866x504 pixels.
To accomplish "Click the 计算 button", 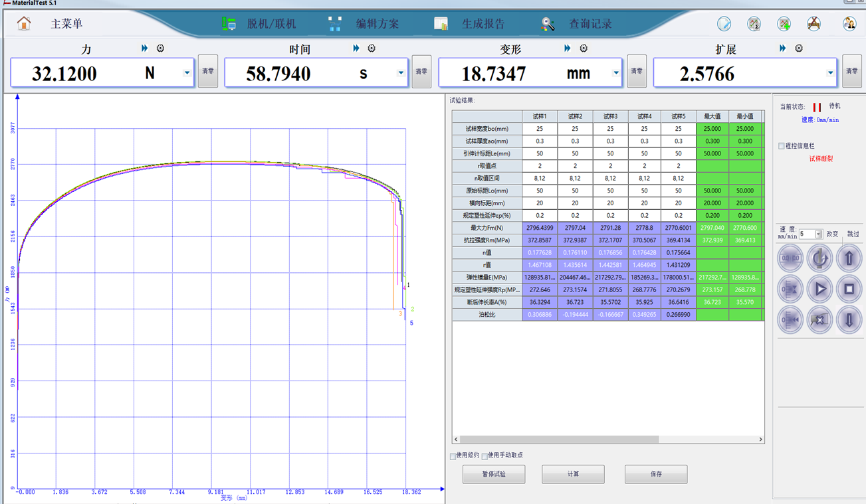I will (573, 474).
